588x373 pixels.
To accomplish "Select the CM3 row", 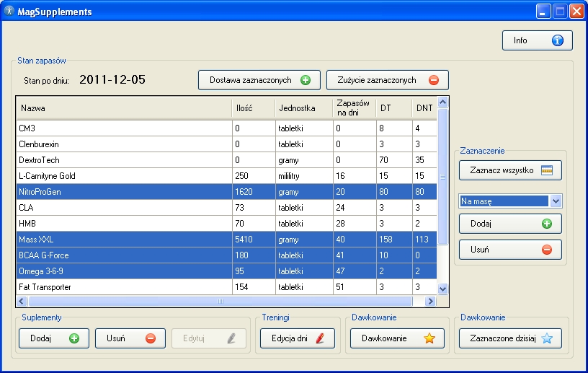I will click(x=226, y=128).
